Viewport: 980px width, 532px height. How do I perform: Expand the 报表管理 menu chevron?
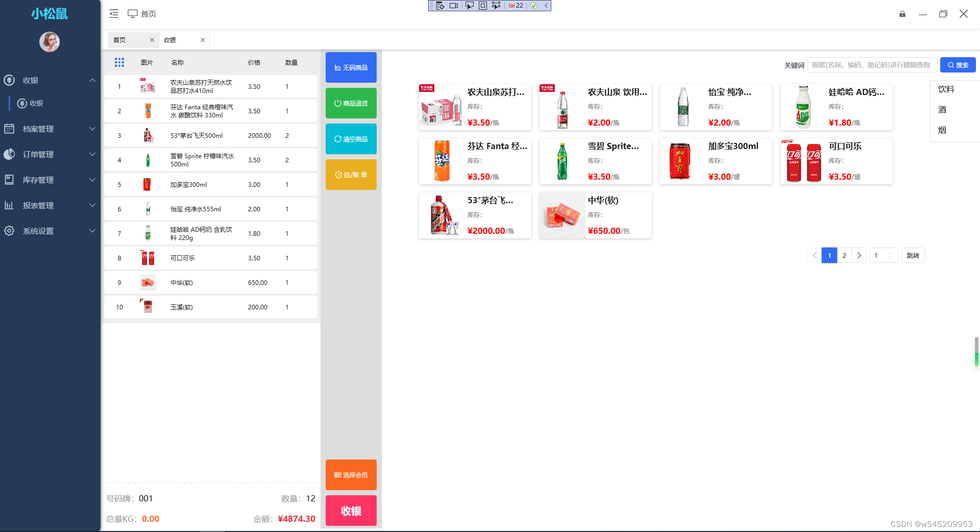pos(92,205)
